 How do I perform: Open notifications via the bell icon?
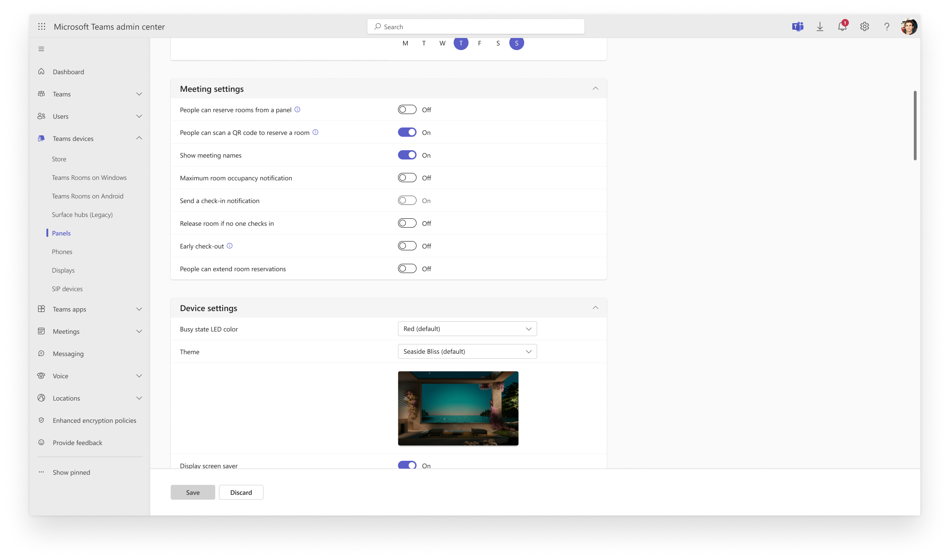pyautogui.click(x=841, y=26)
